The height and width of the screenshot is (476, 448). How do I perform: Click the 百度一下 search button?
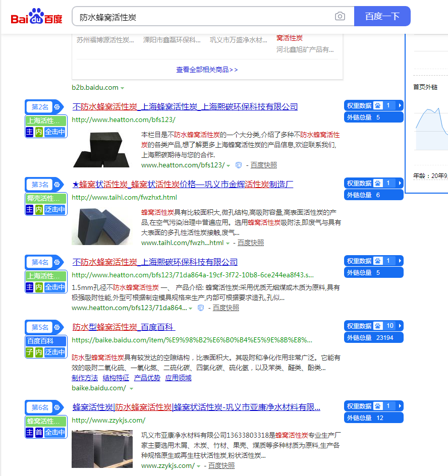tap(382, 16)
